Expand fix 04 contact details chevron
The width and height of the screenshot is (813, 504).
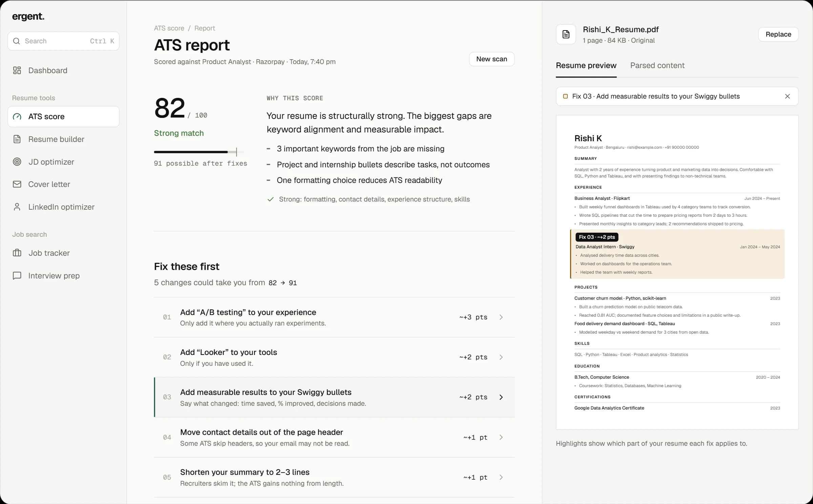tap(501, 437)
